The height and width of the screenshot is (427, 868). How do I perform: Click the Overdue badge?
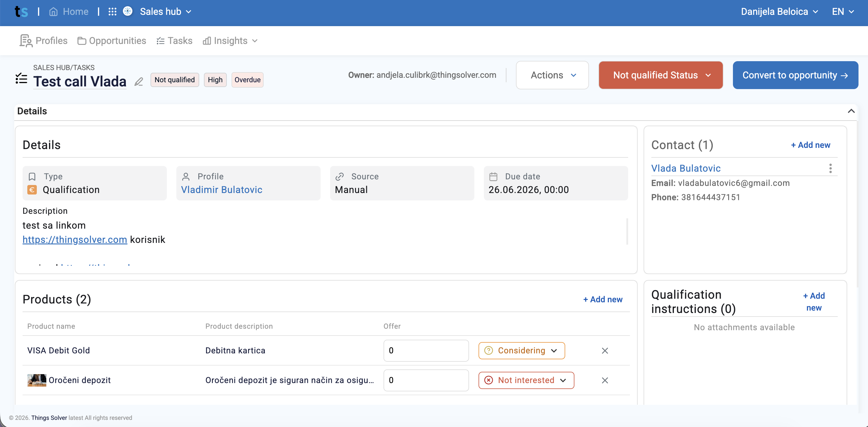point(247,80)
